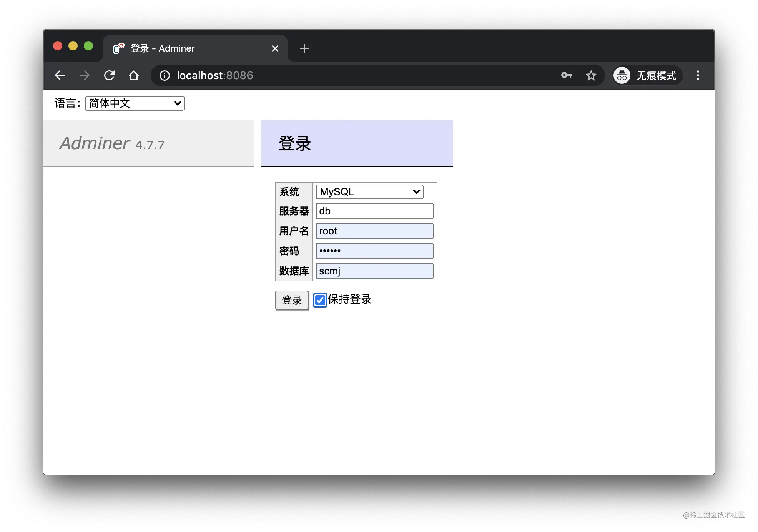The height and width of the screenshot is (532, 758).
Task: Select the 登录 - Adminer tab
Action: pyautogui.click(x=195, y=48)
